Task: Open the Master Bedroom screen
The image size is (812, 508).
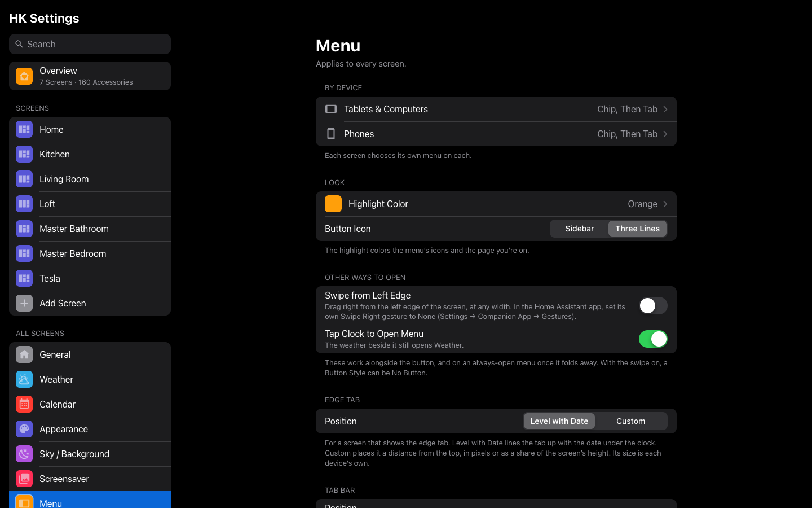Action: 90,253
